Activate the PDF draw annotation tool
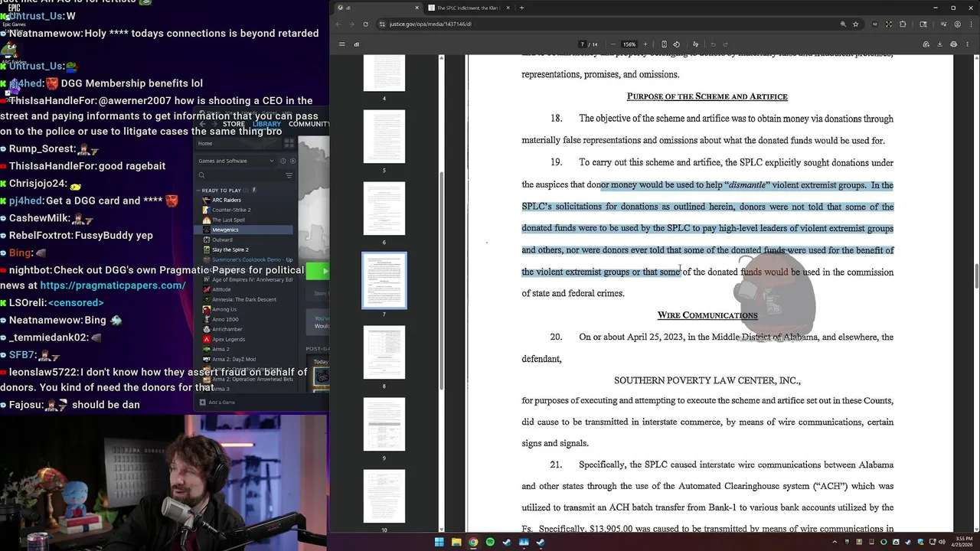The width and height of the screenshot is (980, 551). [695, 44]
